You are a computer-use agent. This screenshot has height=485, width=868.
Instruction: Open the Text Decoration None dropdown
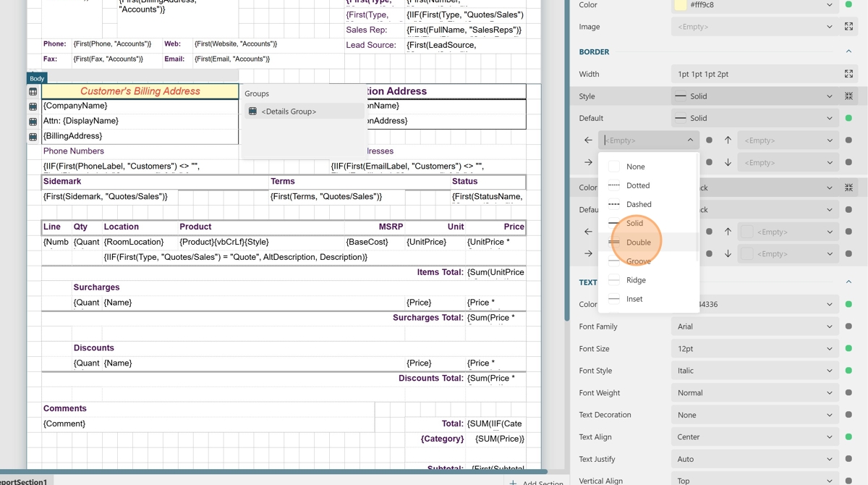click(754, 415)
